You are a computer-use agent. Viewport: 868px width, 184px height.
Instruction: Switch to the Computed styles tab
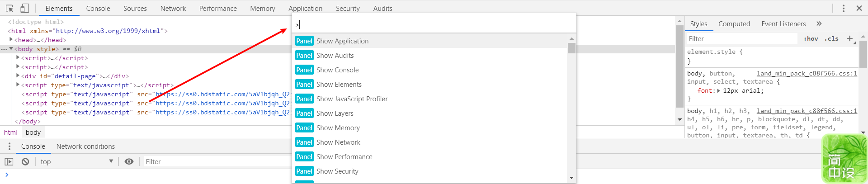(734, 24)
